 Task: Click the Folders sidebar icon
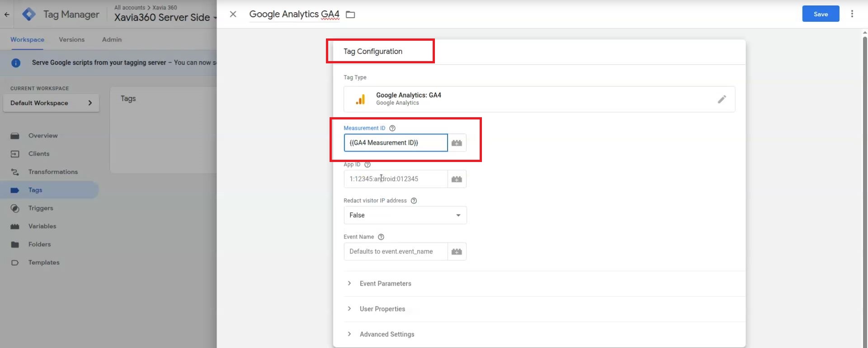(15, 244)
